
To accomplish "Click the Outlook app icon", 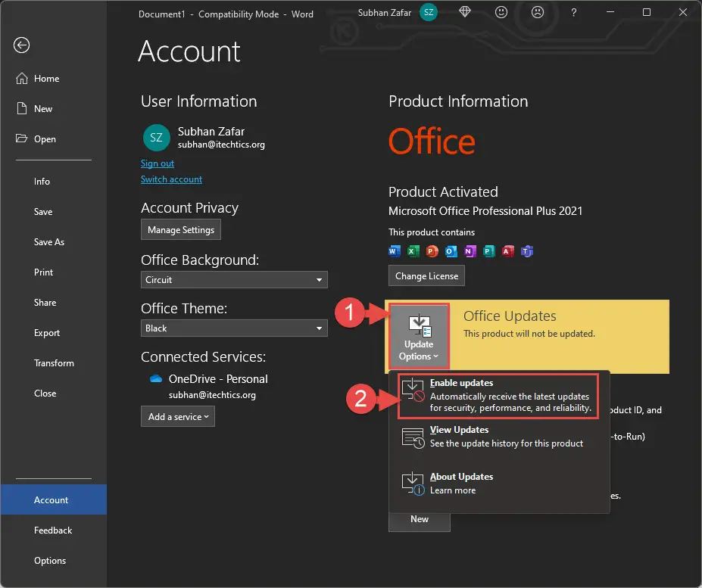I will (x=451, y=251).
